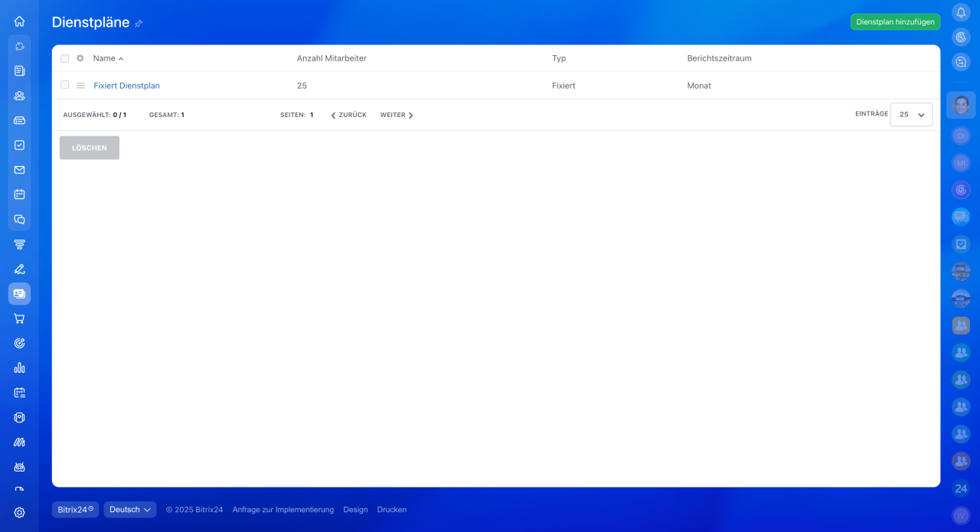Open the blue chat bubble avatar in right panel

(961, 217)
